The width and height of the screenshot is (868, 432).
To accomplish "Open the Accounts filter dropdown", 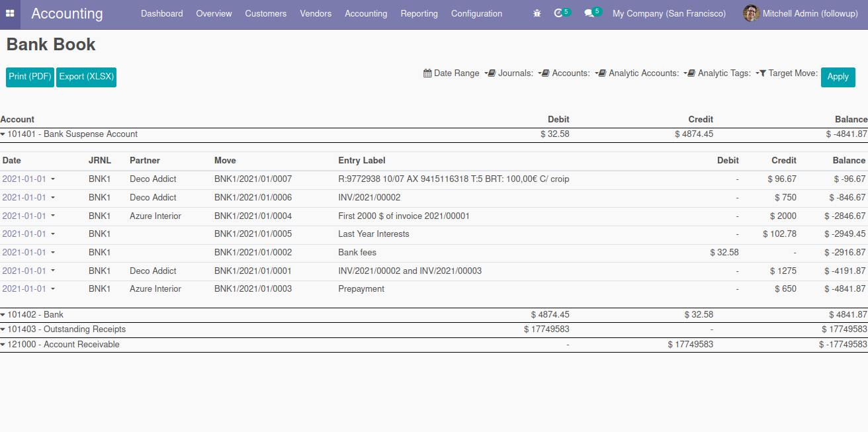I will tap(570, 73).
